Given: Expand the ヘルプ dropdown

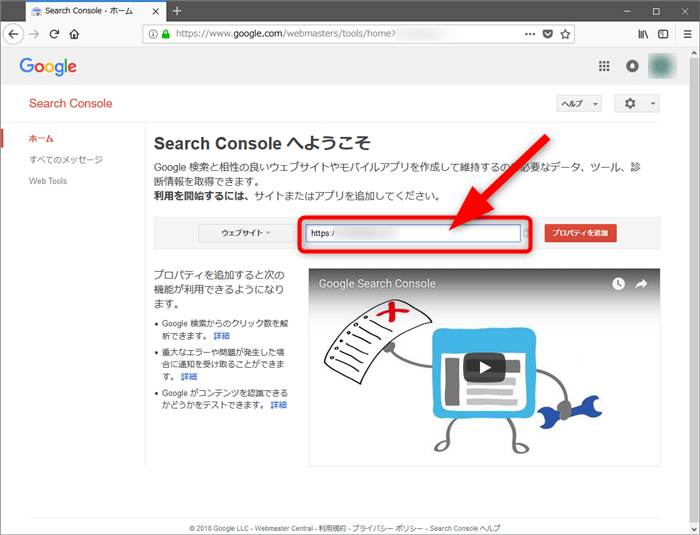Looking at the screenshot, I should point(578,104).
